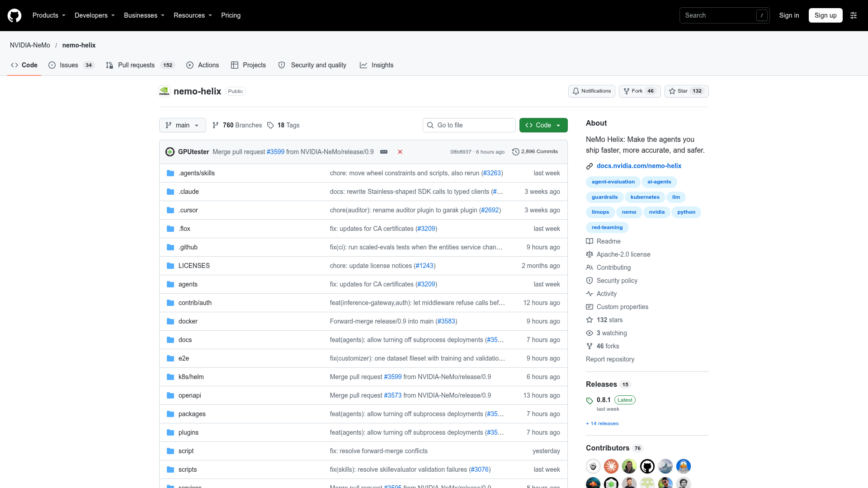Screen dimensions: 868x488
Task: Click the folder icon for .claude
Action: pos(170,192)
